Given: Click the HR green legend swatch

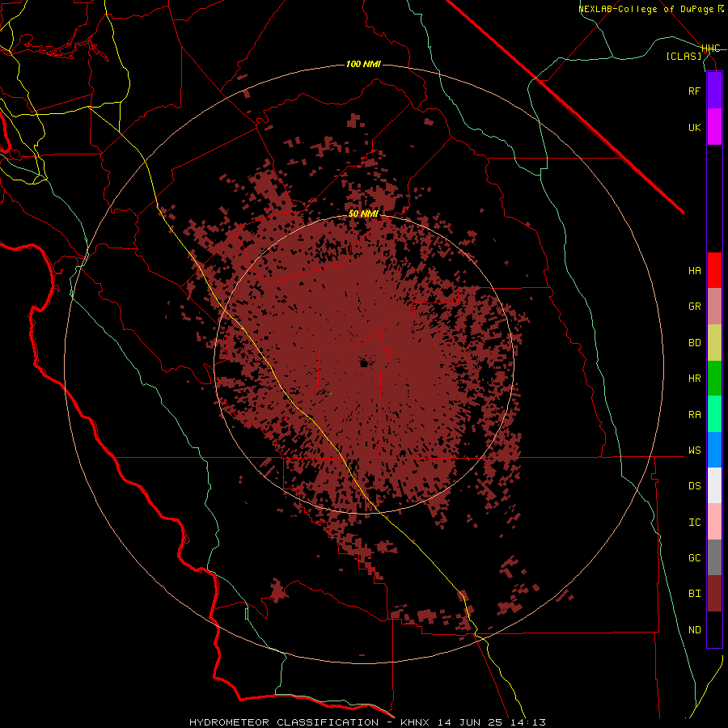Looking at the screenshot, I should coord(714,379).
